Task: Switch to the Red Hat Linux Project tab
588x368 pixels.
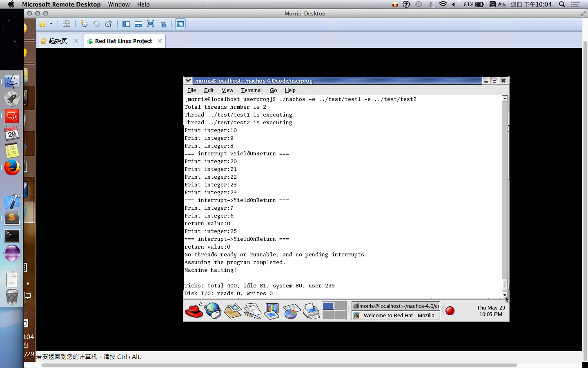Action: 124,40
